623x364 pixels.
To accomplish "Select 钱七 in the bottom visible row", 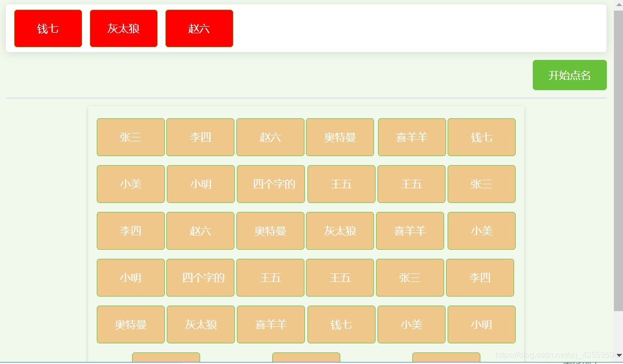I will [341, 324].
